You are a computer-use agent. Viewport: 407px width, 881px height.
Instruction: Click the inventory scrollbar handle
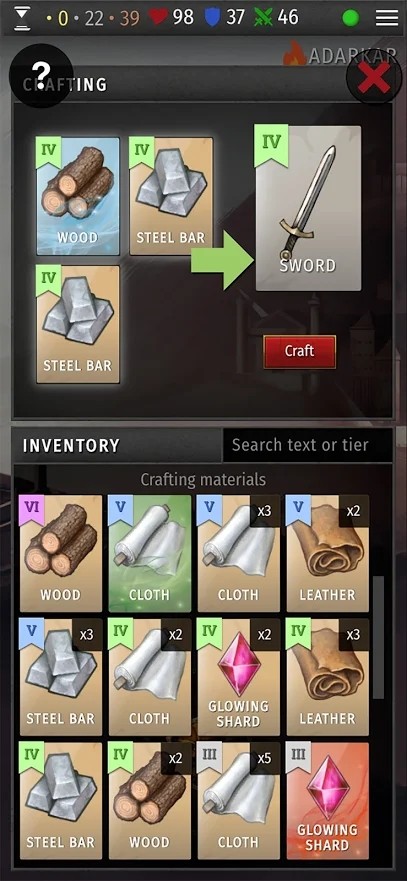[x=379, y=637]
